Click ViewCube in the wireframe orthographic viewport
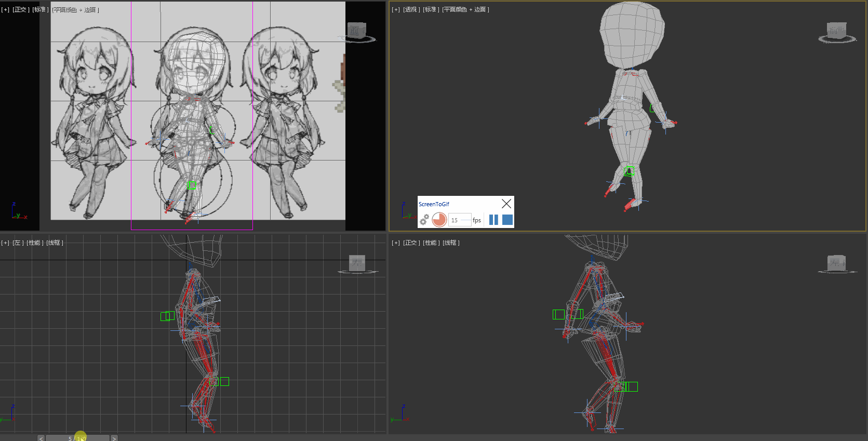 pyautogui.click(x=837, y=264)
